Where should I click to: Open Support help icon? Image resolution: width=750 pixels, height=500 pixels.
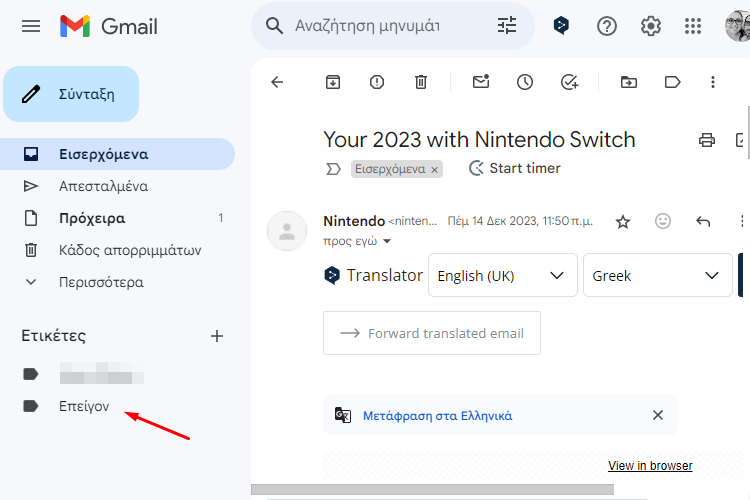click(x=607, y=26)
